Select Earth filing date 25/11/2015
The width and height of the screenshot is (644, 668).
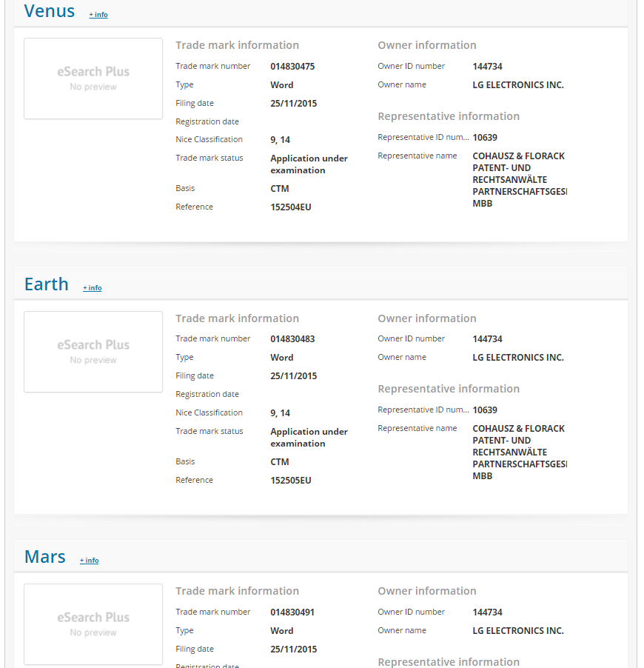pos(294,376)
